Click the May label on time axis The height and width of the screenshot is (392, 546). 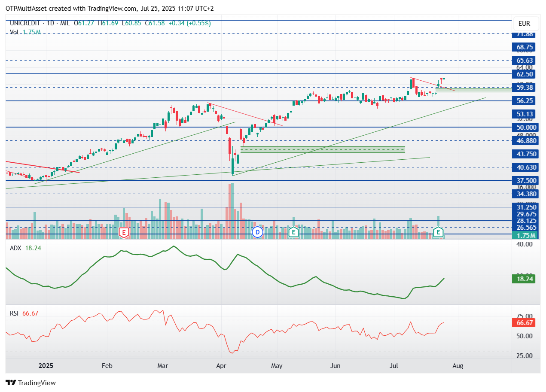pos(277,366)
